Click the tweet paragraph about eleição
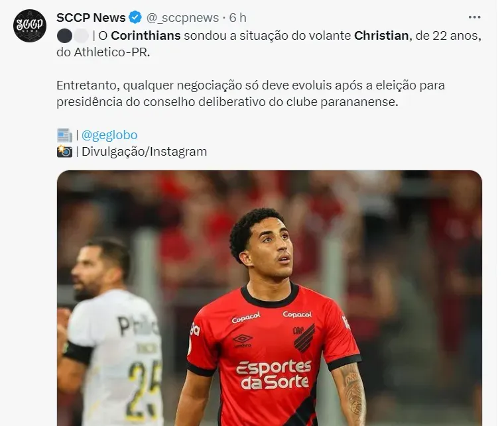 coord(251,93)
